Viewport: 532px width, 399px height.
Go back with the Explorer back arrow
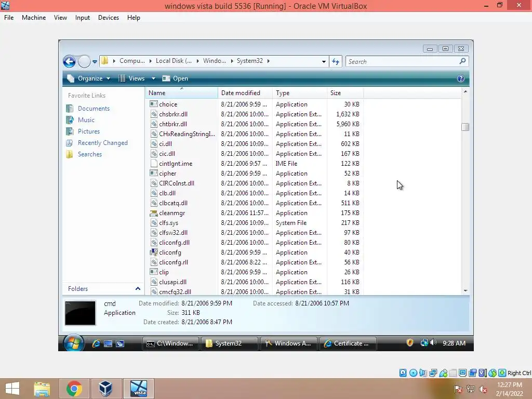pyautogui.click(x=69, y=61)
